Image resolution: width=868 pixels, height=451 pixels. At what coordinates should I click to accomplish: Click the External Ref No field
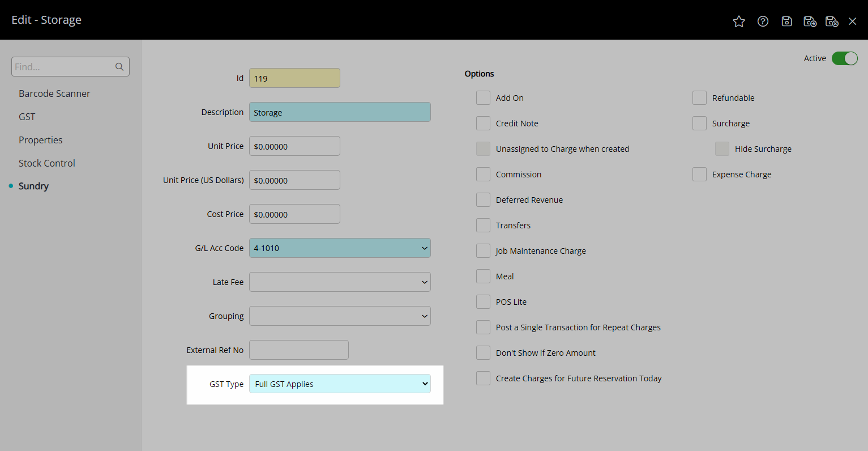click(x=299, y=350)
